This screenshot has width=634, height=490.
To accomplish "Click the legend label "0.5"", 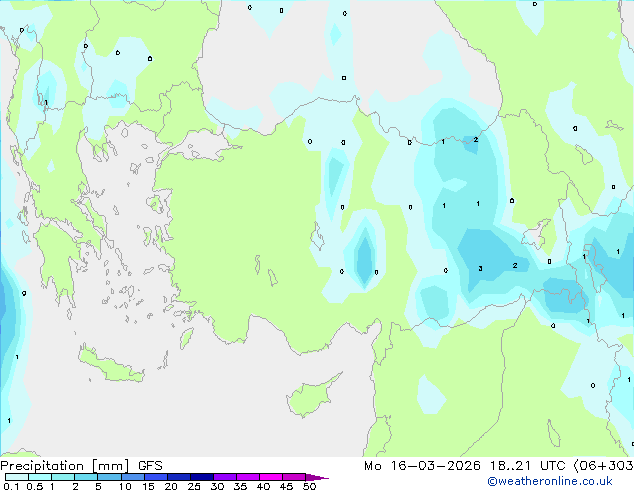I will point(35,486).
